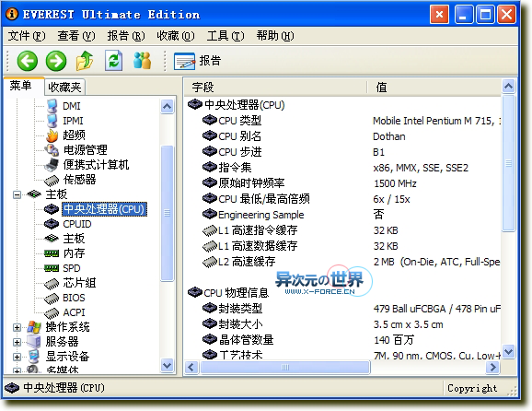Click the details list scroll down arrow

click(x=509, y=351)
